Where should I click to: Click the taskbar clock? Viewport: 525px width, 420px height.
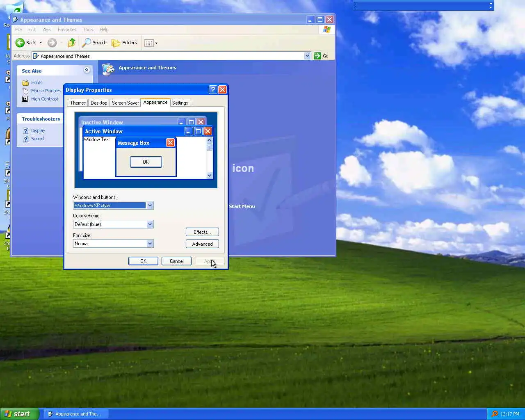[510, 414]
